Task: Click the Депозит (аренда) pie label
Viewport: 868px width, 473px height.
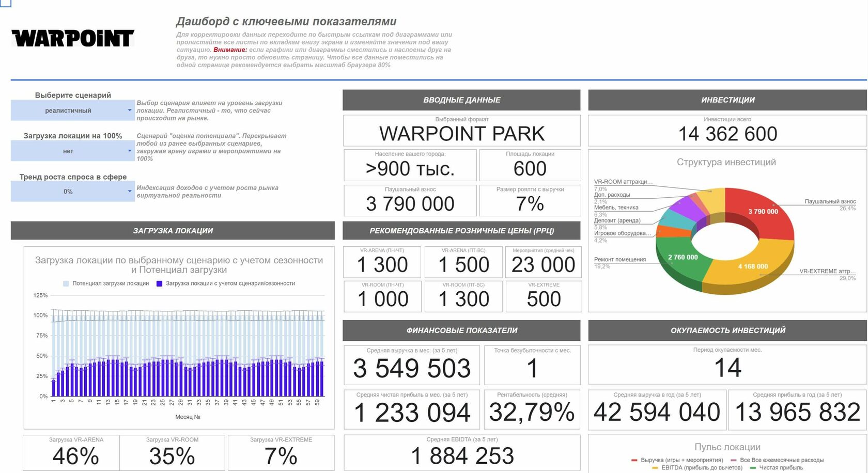Action: pyautogui.click(x=617, y=220)
